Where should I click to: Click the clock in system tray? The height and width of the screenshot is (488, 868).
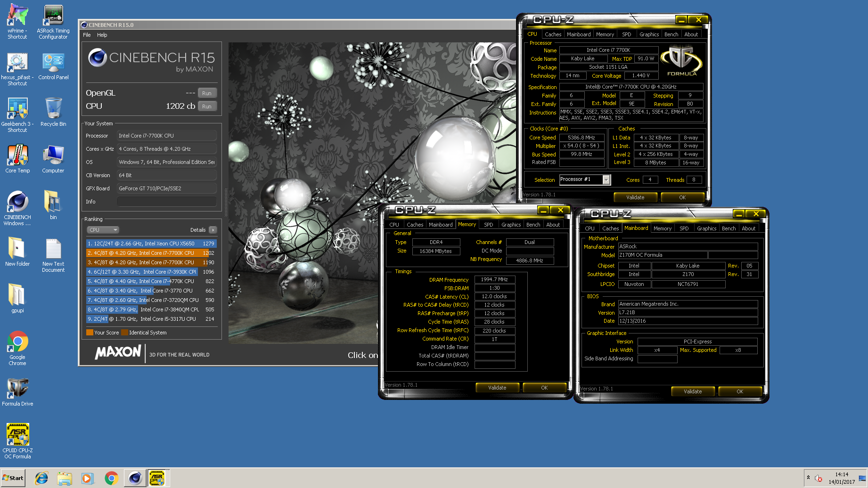point(842,478)
